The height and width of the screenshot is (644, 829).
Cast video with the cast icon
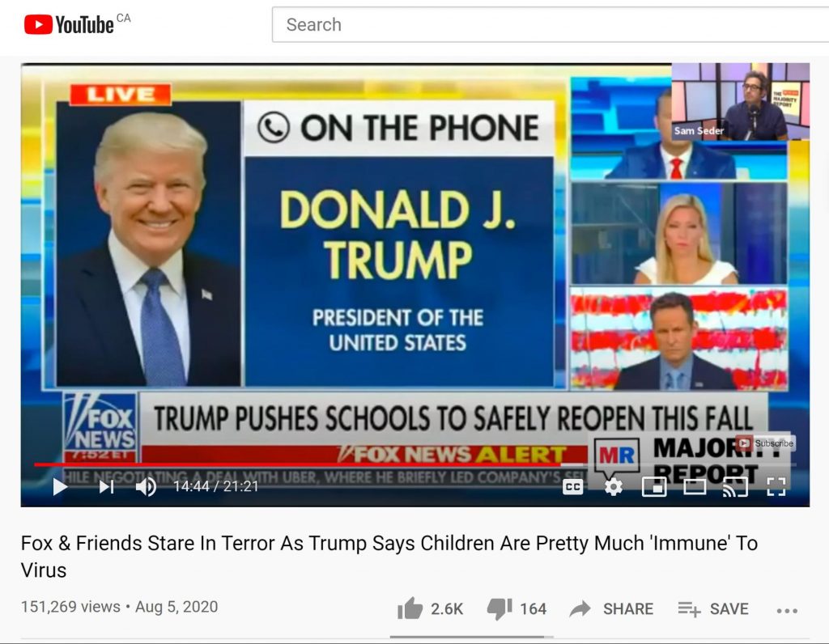pos(735,486)
